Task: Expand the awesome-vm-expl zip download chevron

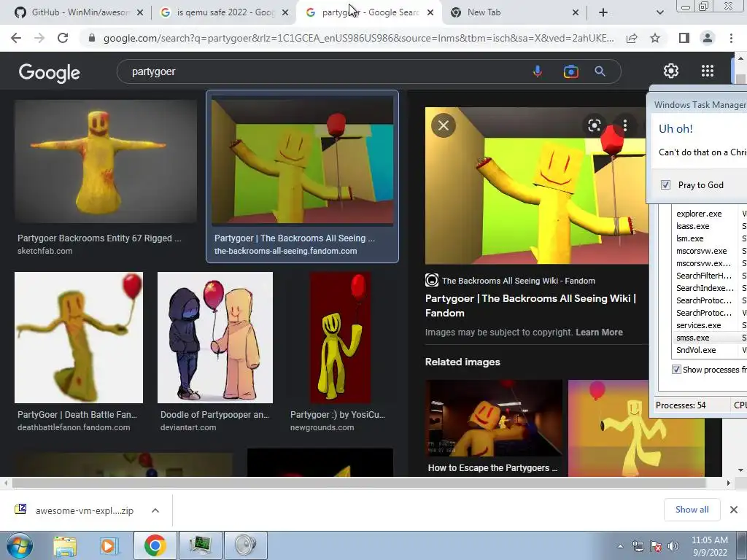Action: point(155,510)
